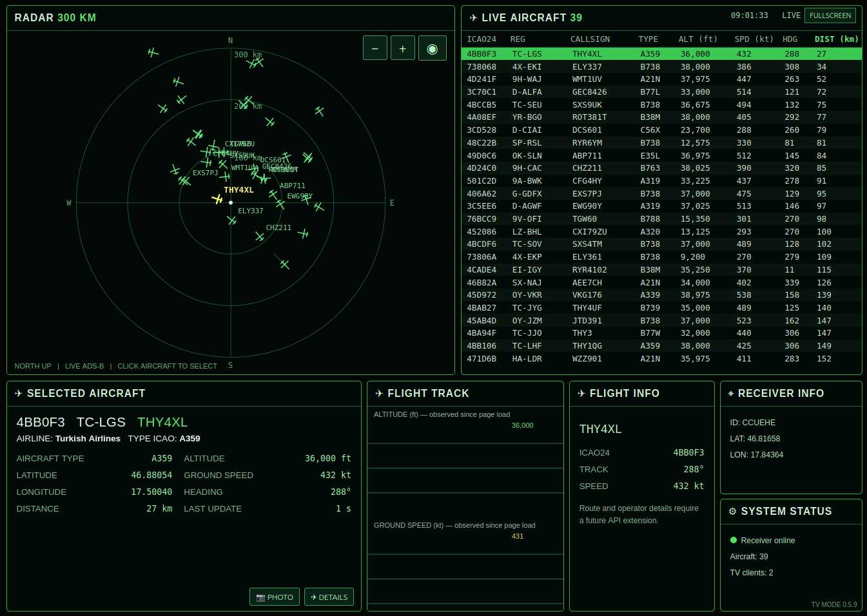Click the REG column header

[518, 39]
